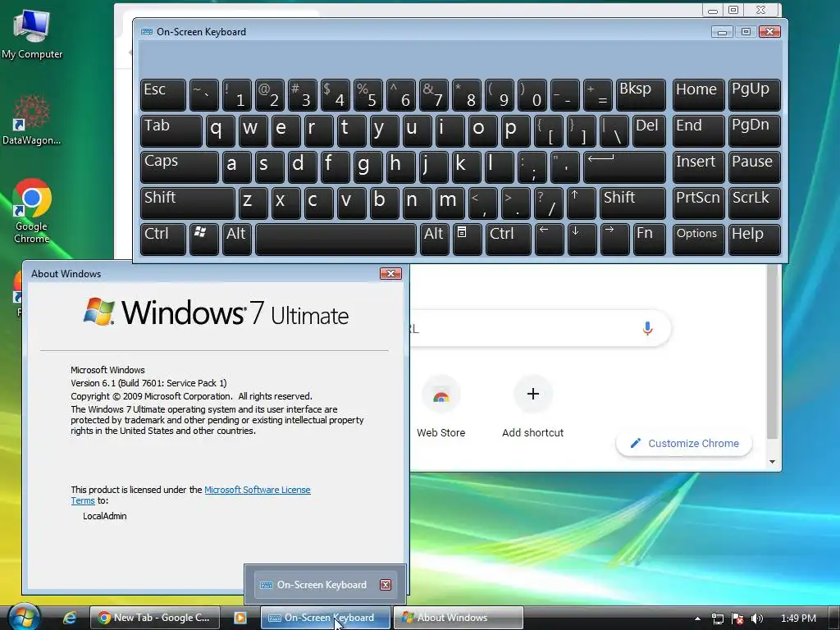Click the down arrow key on keyboard
The height and width of the screenshot is (630, 840).
pyautogui.click(x=582, y=239)
